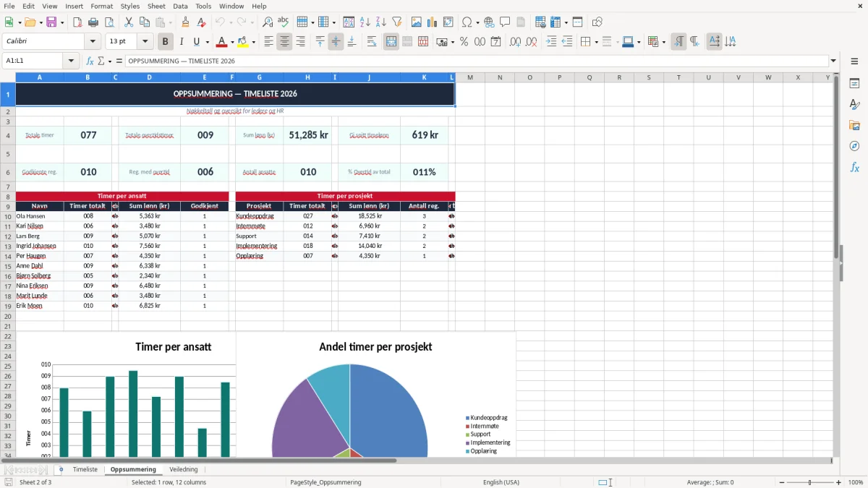Insert a hyperlink
Image resolution: width=868 pixels, height=488 pixels.
(489, 22)
